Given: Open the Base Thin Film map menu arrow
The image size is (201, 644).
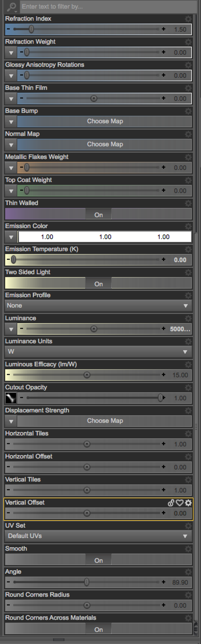Looking at the screenshot, I should click(11, 99).
